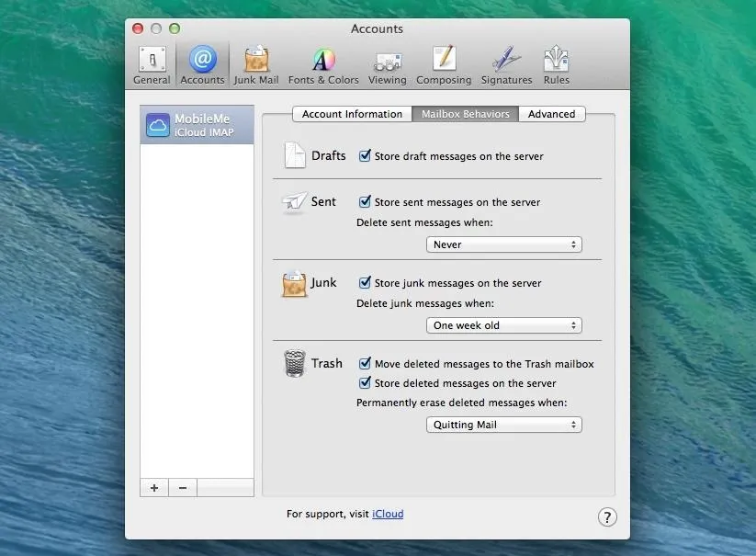Toggle Store sent messages on the server
Viewport: 756px width, 556px height.
[x=365, y=201]
